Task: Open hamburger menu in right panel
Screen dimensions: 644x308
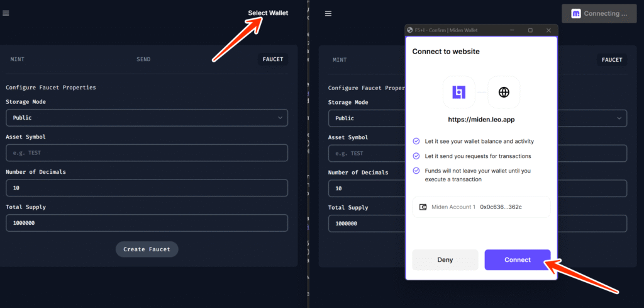Action: point(328,14)
